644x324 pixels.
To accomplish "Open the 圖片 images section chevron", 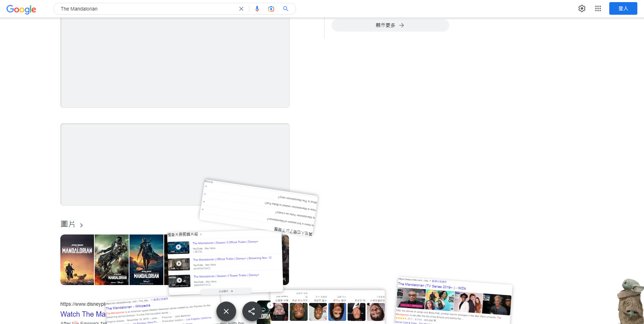I will click(81, 225).
